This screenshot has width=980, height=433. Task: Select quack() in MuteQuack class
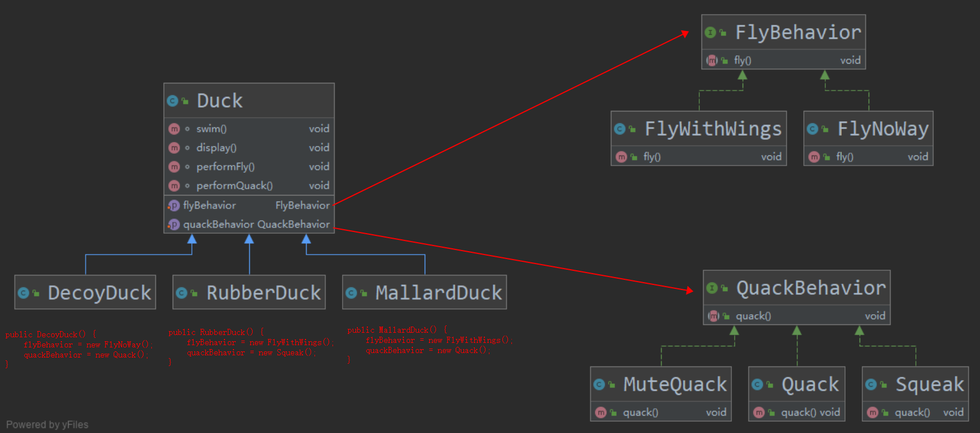661,412
